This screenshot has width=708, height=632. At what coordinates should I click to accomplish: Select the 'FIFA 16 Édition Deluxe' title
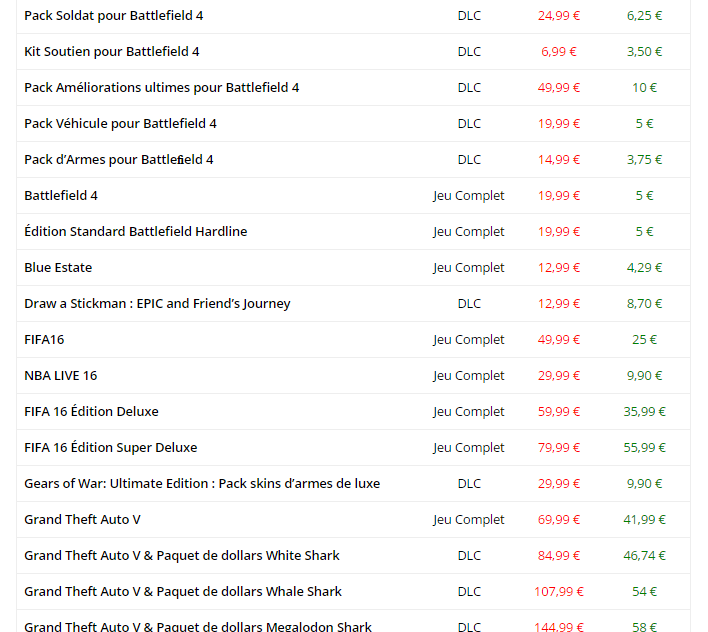click(x=92, y=412)
